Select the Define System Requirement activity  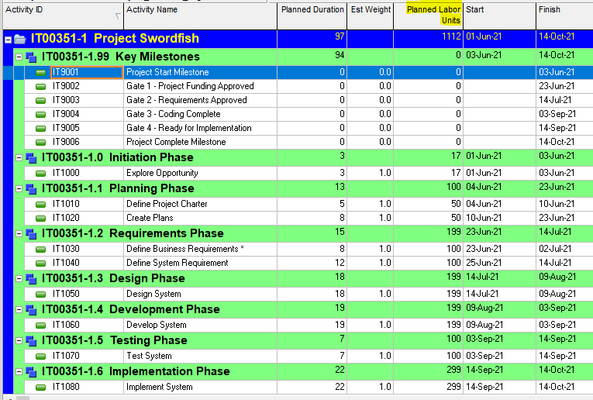tap(177, 263)
